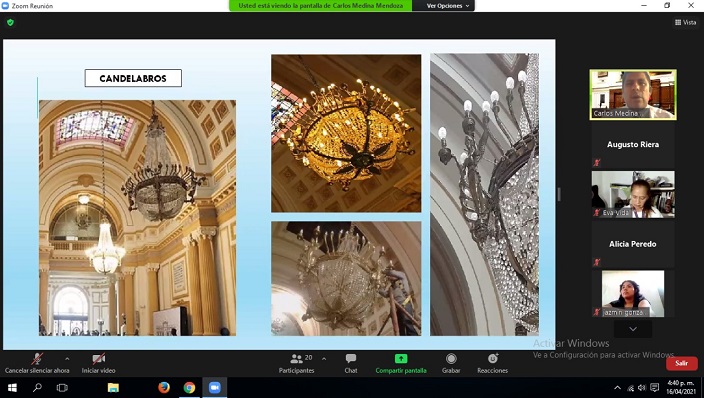This screenshot has height=398, width=704.
Task: Click Zoom icon in taskbar
Action: point(215,387)
